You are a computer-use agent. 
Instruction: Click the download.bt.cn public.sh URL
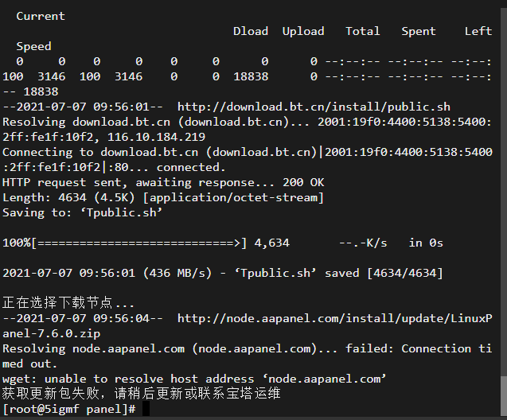(314, 107)
